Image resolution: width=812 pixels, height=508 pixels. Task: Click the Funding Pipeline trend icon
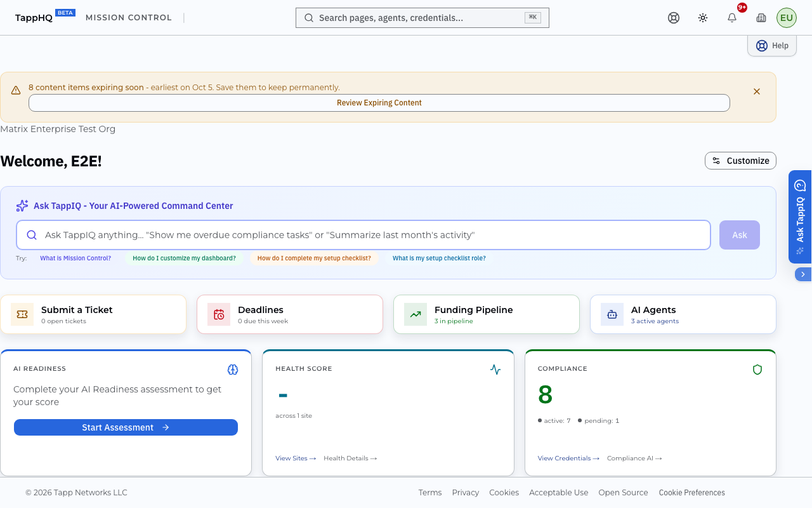416,314
